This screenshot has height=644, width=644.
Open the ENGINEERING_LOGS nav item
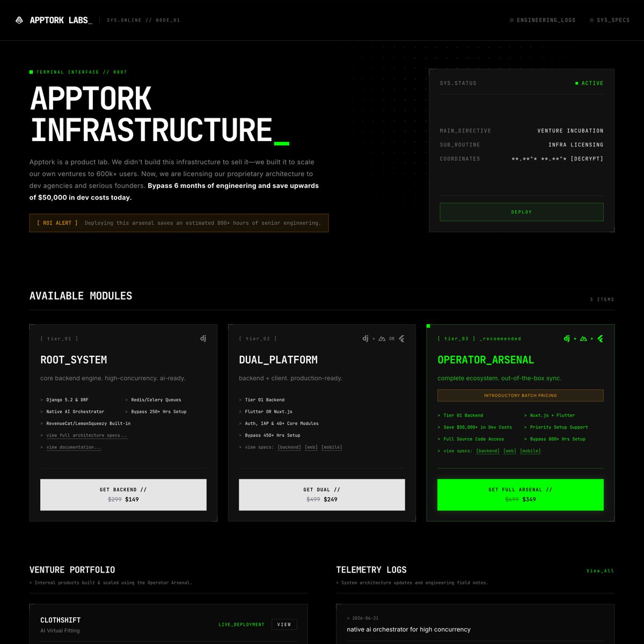[x=543, y=20]
